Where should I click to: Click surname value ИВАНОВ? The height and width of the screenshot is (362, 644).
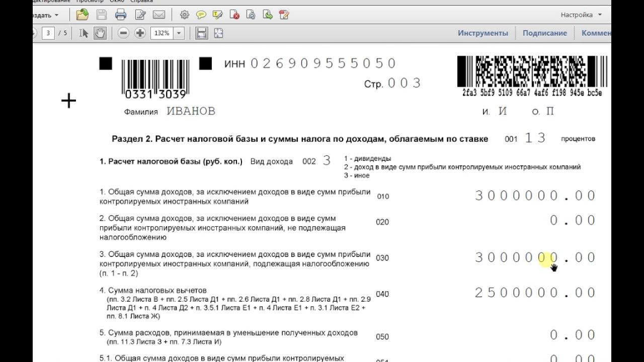click(x=191, y=111)
